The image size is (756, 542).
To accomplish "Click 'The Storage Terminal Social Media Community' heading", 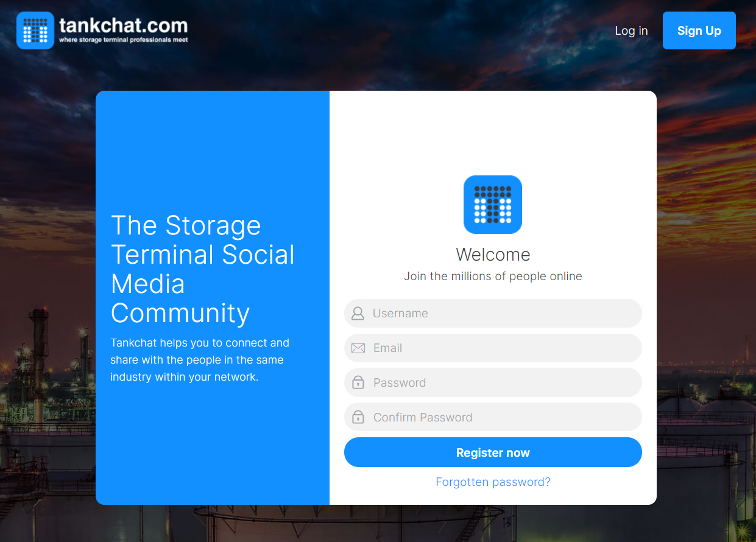I will 203,269.
